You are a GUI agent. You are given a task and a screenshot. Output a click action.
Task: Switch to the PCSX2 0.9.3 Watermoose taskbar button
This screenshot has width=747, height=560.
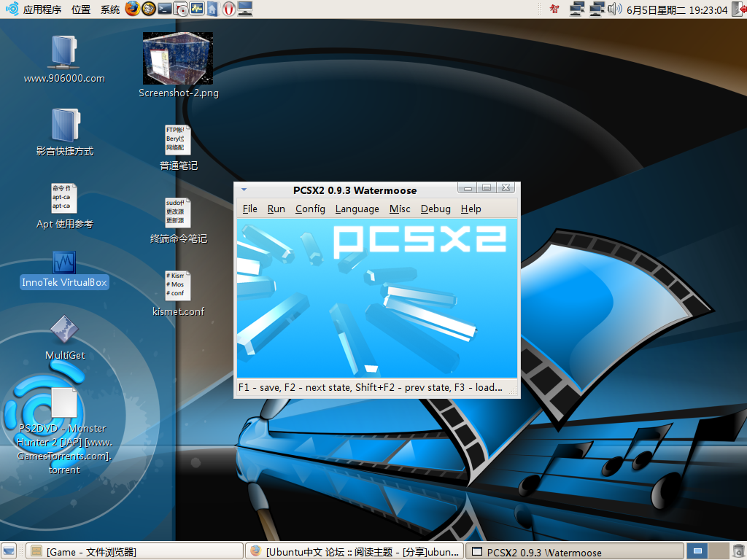(x=575, y=551)
